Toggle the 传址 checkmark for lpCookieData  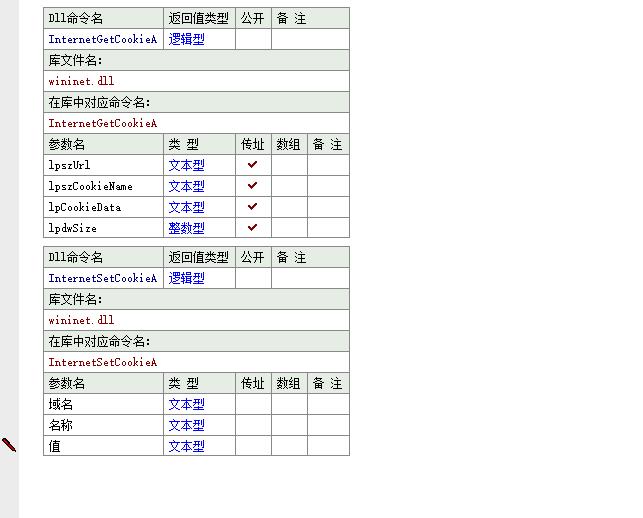click(x=253, y=206)
